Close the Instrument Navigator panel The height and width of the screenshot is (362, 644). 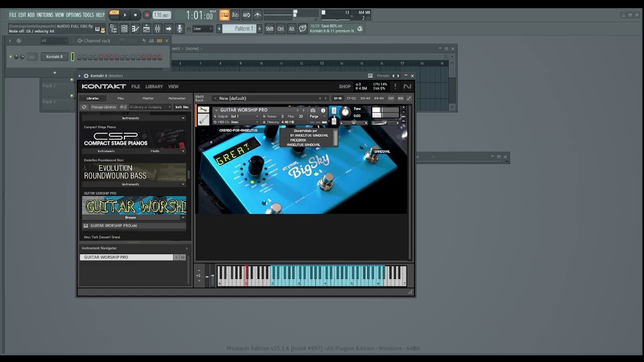187,248
